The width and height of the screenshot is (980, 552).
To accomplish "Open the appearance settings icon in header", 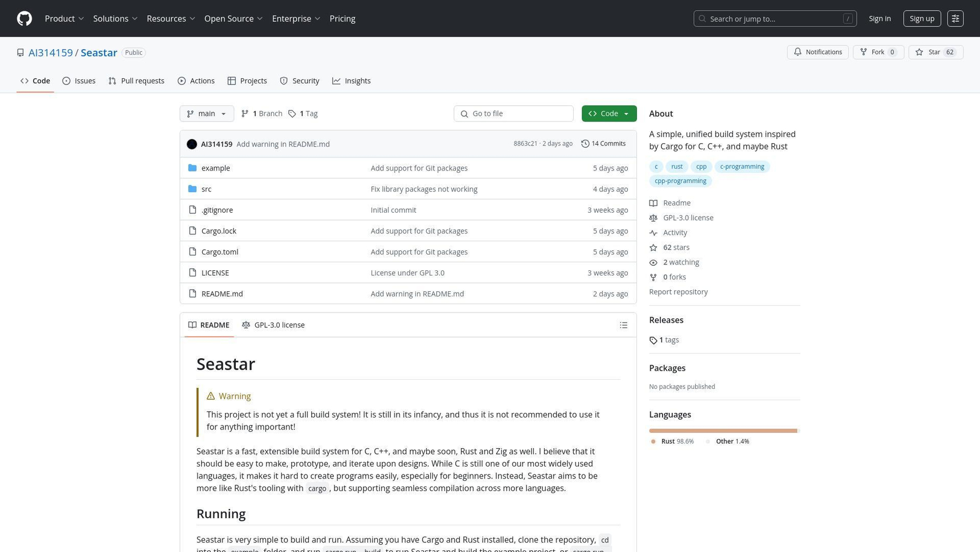I will point(955,19).
